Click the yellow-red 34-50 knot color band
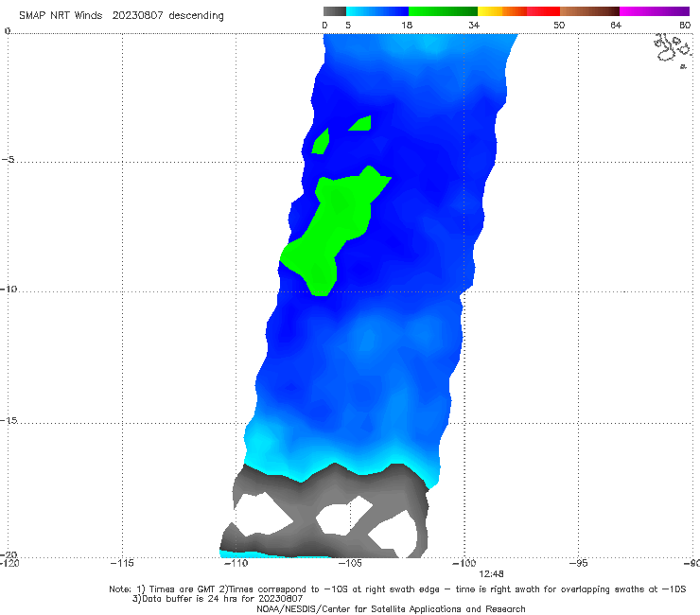Image resolution: width=700 pixels, height=615 pixels. pos(518,11)
